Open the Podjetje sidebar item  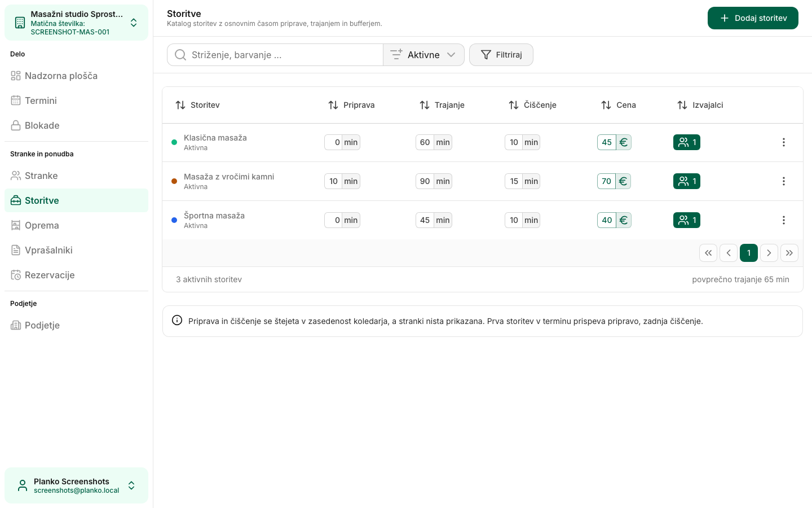pos(76,325)
